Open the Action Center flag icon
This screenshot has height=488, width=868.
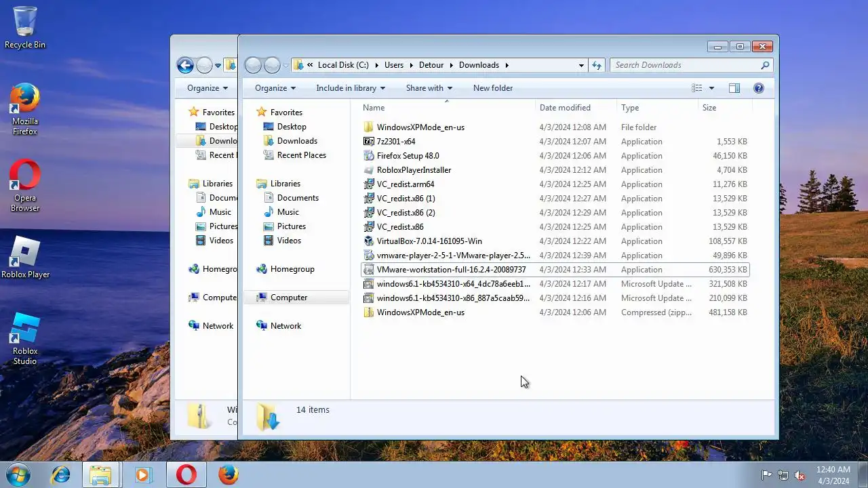(767, 475)
